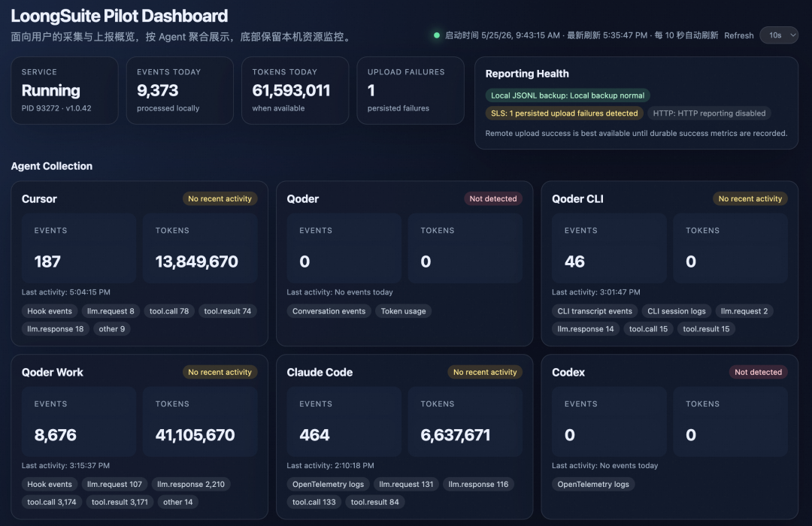Click Cursor's No recent activity badge
The image size is (812, 526).
[220, 199]
